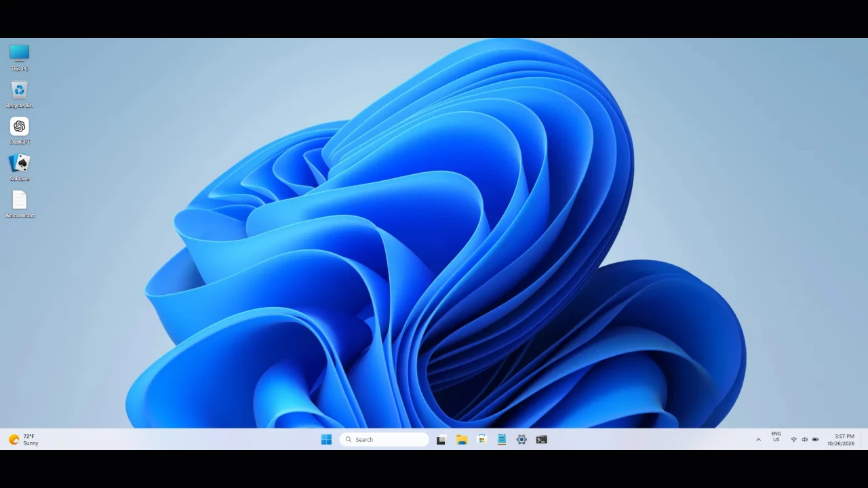This screenshot has height=488, width=868.
Task: Open Notepad from the taskbar
Action: coord(502,439)
